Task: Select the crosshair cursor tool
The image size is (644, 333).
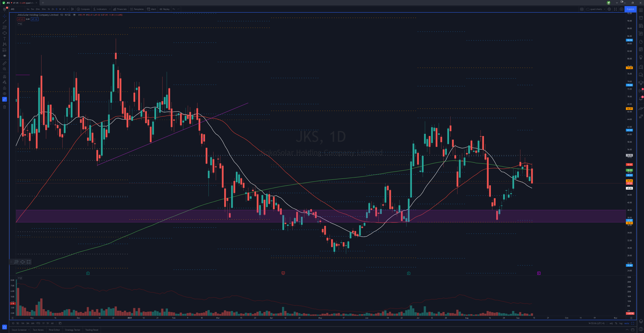Action: [4, 16]
